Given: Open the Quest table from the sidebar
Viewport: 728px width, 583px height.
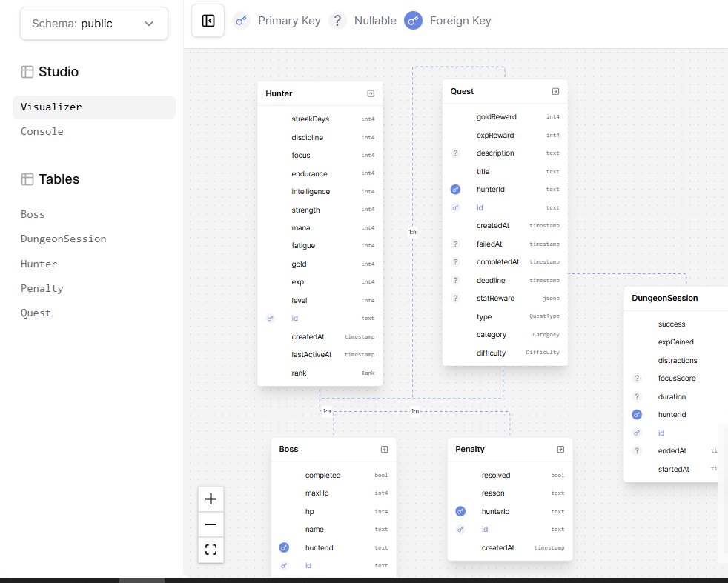Looking at the screenshot, I should click(36, 313).
